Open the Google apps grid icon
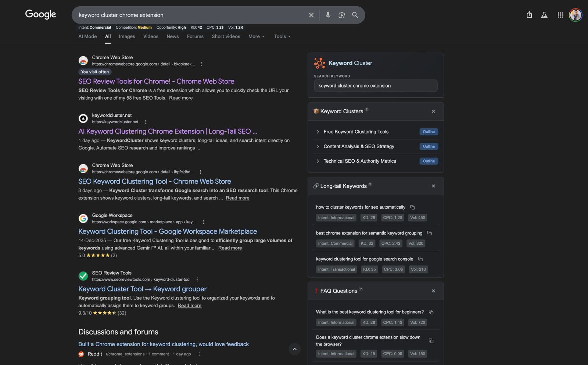Screen dimensions: 588x365 [x=560, y=15]
